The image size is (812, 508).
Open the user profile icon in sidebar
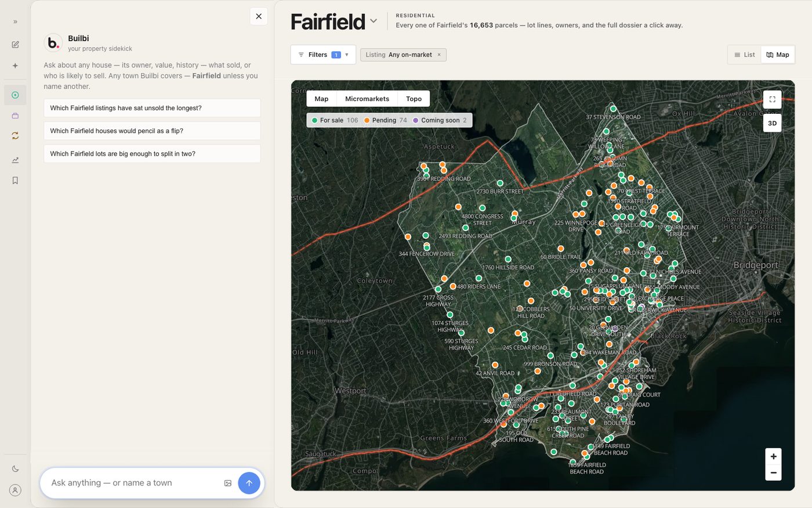[x=15, y=490]
